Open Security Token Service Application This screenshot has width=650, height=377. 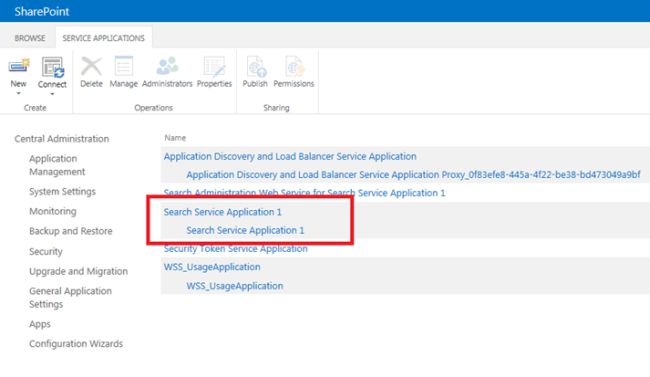(x=235, y=248)
